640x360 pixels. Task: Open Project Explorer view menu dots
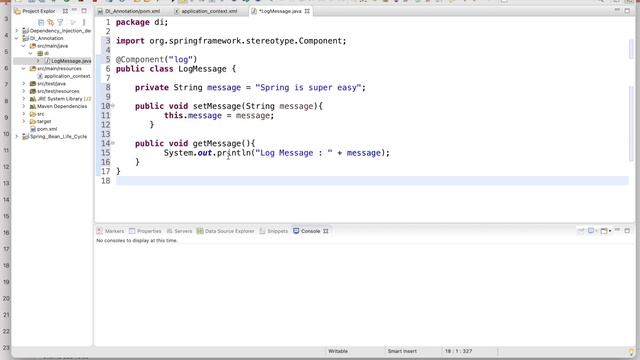point(84,22)
